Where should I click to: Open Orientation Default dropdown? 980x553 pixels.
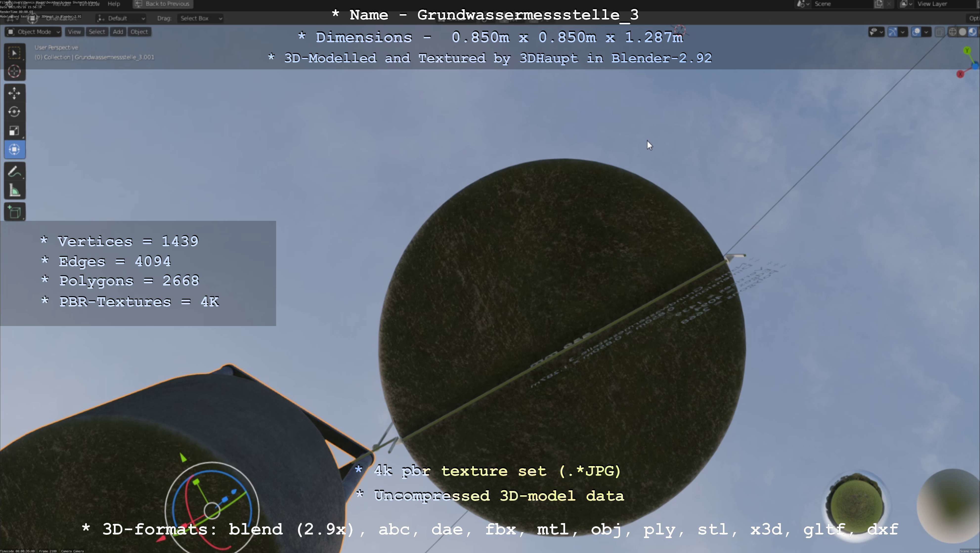point(121,18)
